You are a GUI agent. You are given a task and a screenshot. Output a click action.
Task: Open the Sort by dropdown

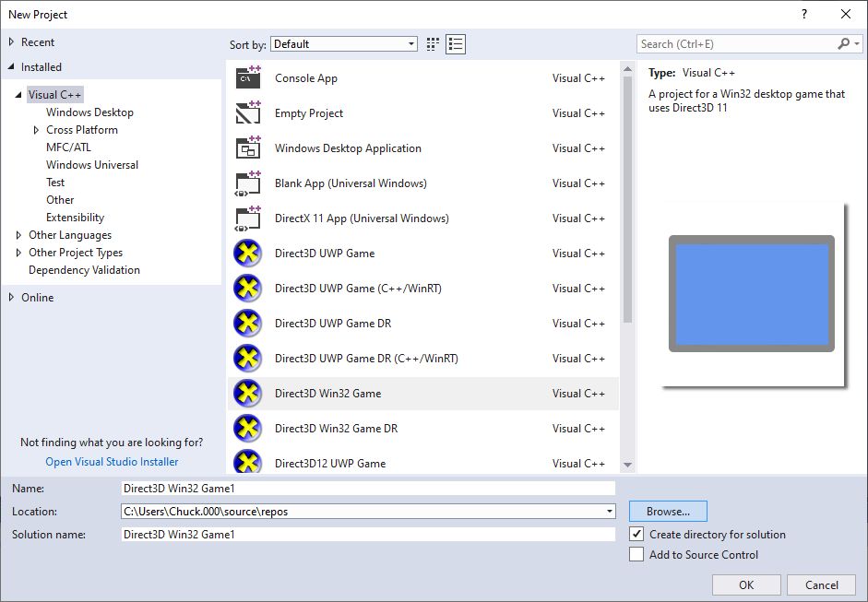click(x=344, y=44)
